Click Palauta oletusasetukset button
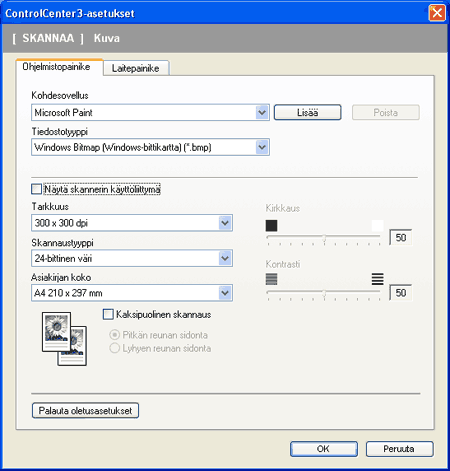Viewport: 450px width, 471px height. tap(85, 410)
